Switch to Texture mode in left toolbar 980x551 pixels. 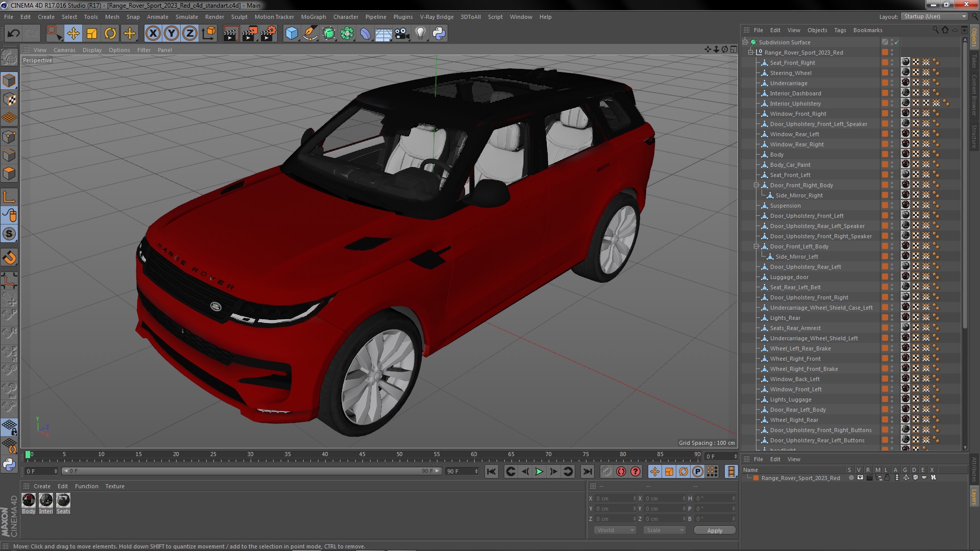pos(9,99)
